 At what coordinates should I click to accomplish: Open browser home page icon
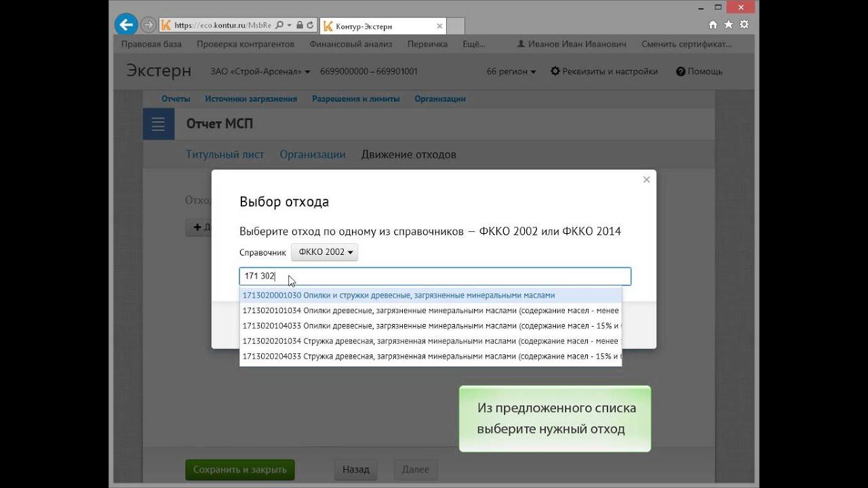[713, 24]
